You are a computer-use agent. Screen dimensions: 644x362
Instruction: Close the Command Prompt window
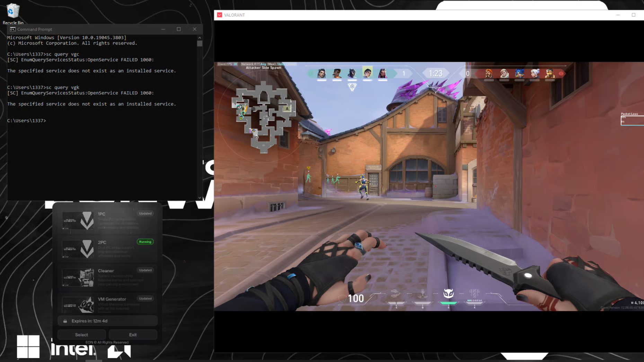point(195,29)
